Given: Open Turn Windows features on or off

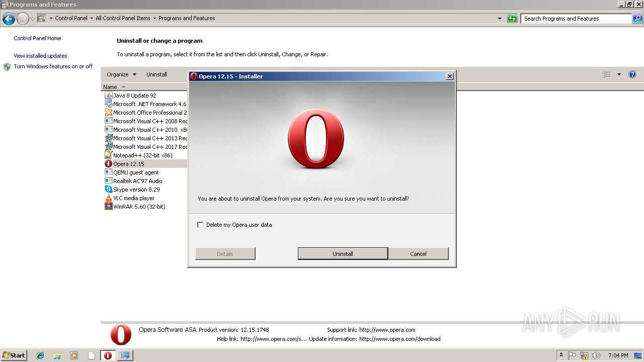Looking at the screenshot, I should pos(53,66).
